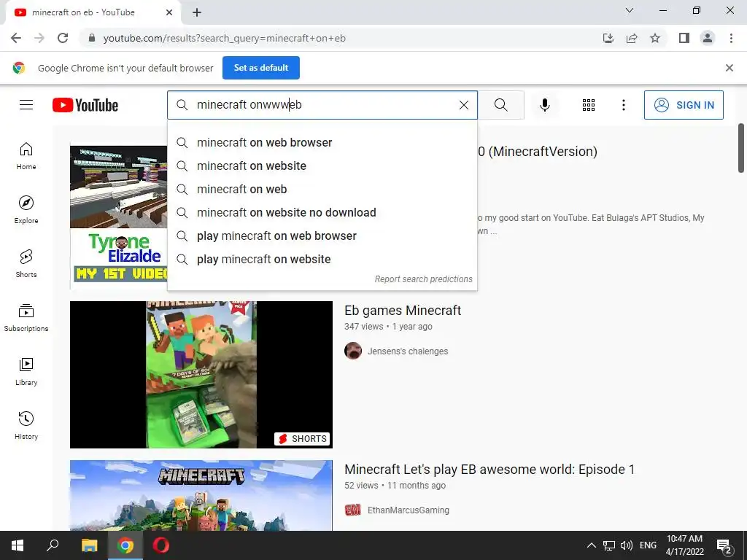This screenshot has width=747, height=560.
Task: Close the 'minecraft on eb' tab
Action: point(169,12)
